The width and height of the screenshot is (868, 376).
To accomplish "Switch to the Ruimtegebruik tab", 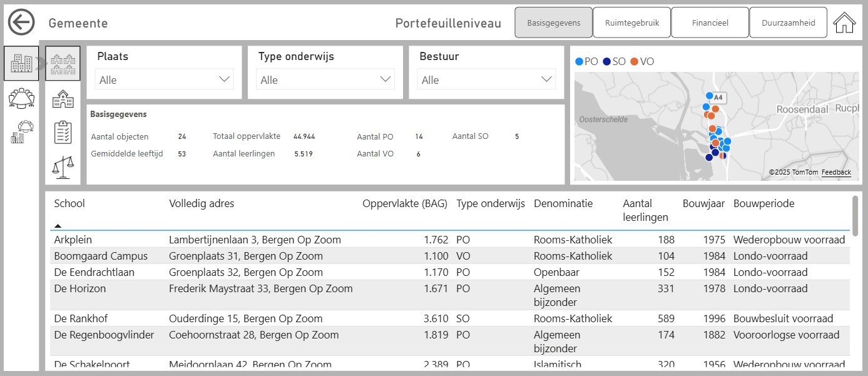I will coord(631,23).
